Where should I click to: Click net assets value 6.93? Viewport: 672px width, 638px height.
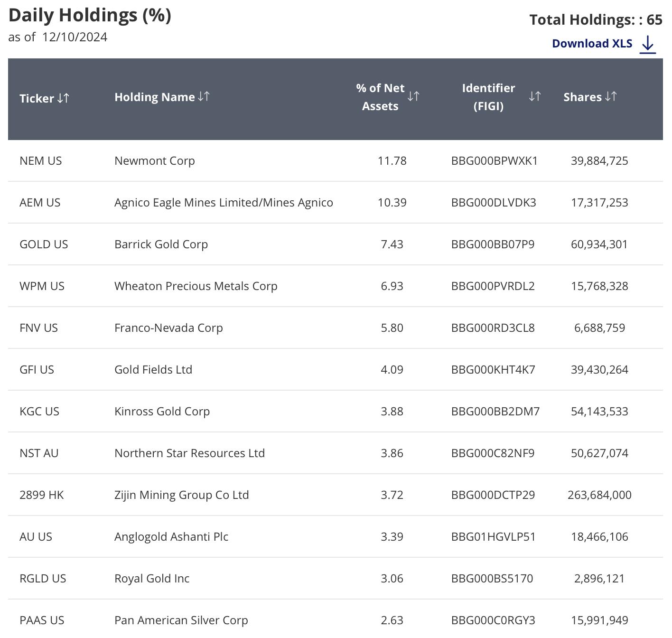pyautogui.click(x=392, y=286)
